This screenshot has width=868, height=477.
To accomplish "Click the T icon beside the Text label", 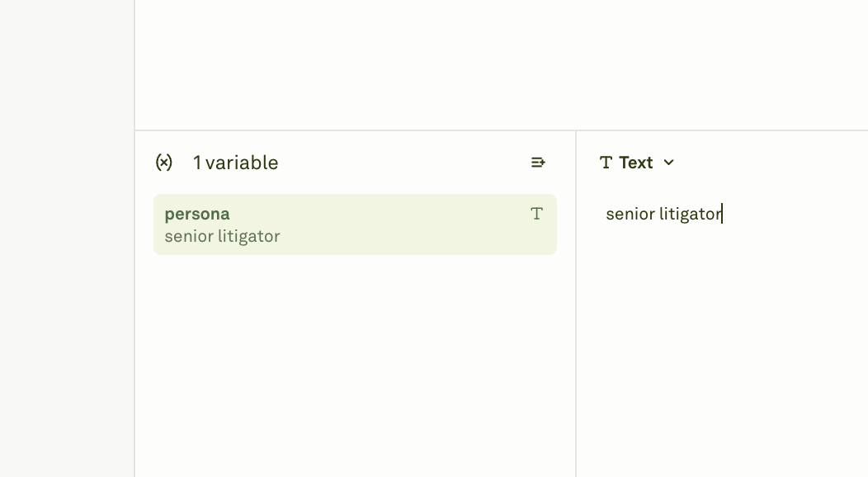I will [x=606, y=162].
